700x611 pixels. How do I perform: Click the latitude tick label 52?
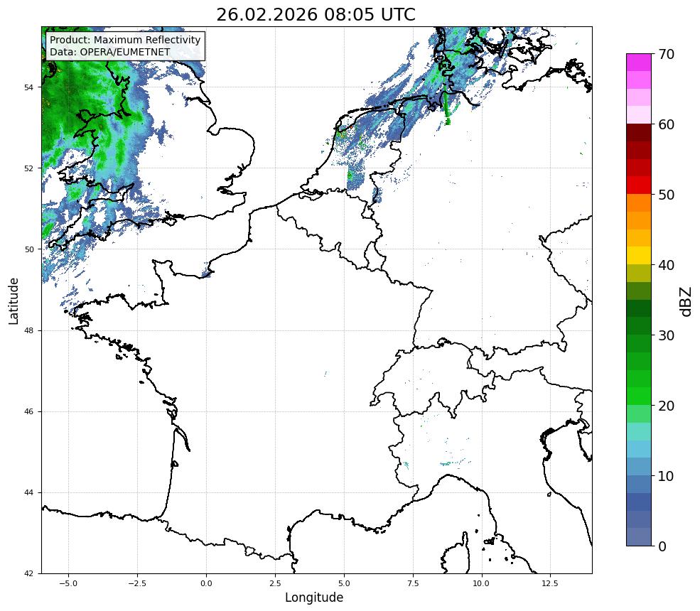(x=28, y=168)
